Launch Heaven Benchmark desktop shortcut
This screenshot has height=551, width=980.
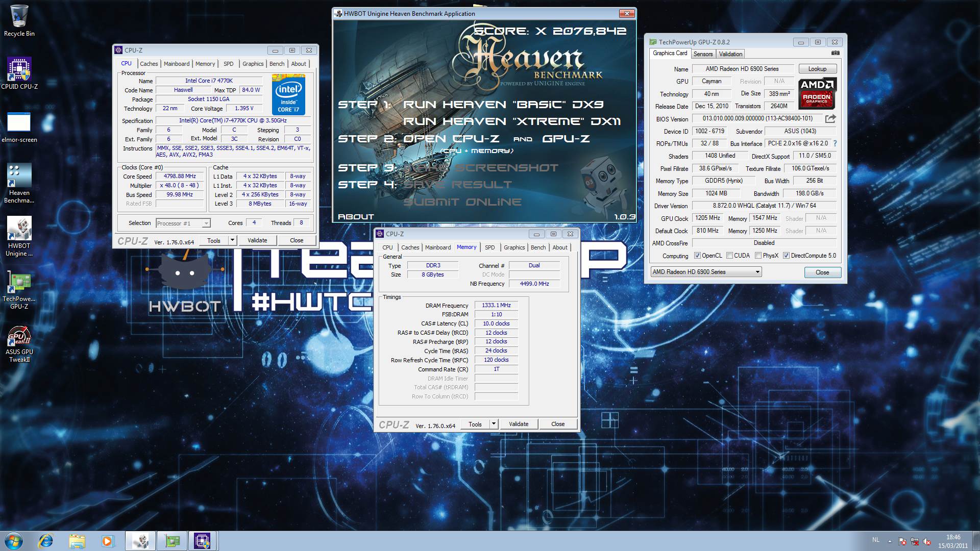tap(19, 183)
